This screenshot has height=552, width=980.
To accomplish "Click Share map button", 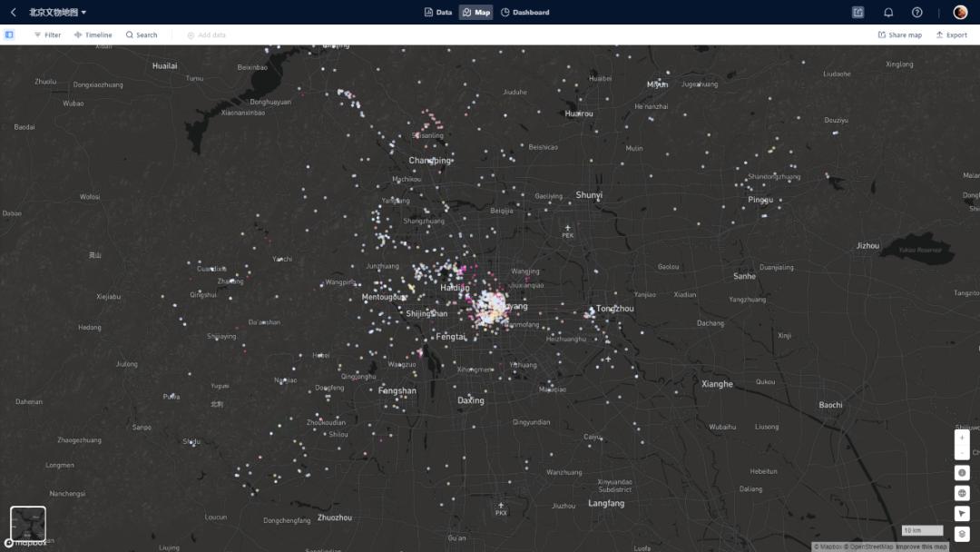I will (x=900, y=35).
